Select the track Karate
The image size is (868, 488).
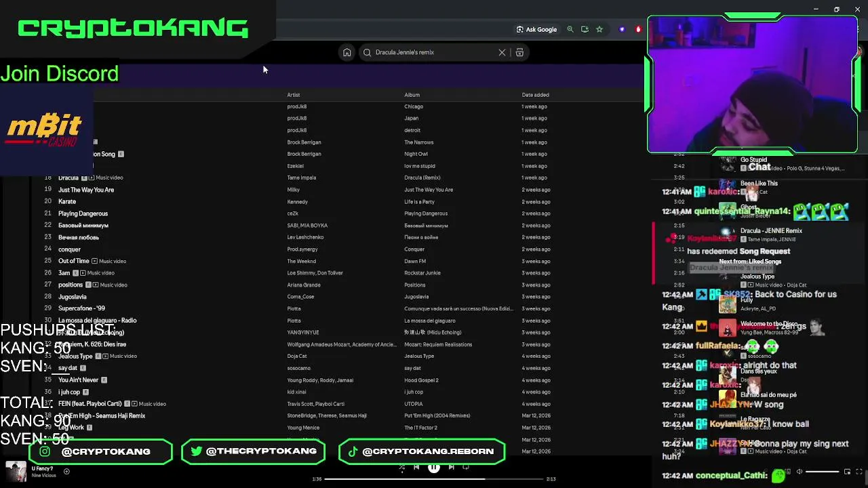(67, 201)
